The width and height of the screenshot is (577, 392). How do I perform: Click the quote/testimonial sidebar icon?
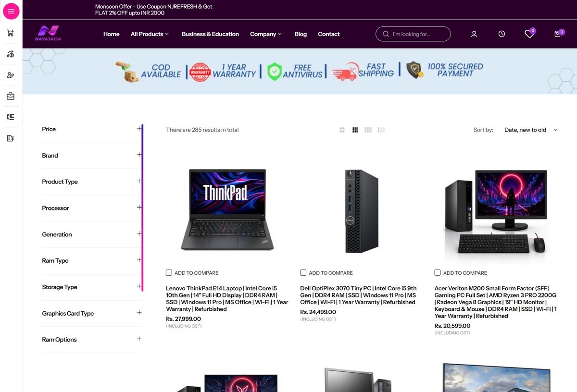point(11,117)
